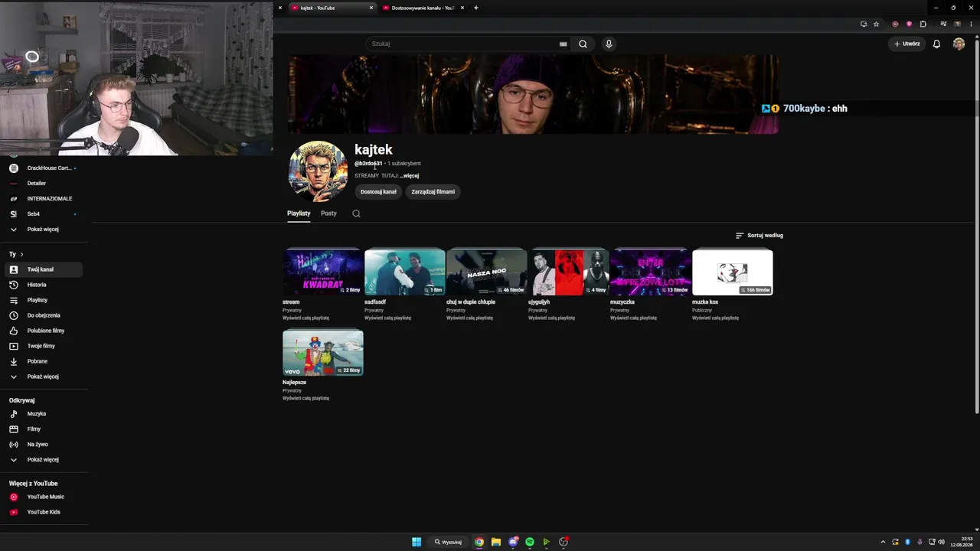This screenshot has height=551, width=980.
Task: Click the Utwórz create button
Action: [907, 44]
